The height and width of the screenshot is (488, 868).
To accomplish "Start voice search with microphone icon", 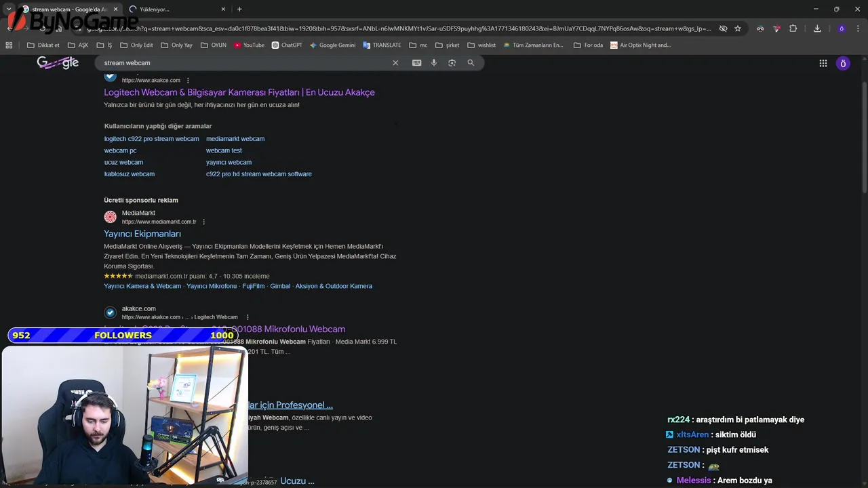I will (x=434, y=63).
